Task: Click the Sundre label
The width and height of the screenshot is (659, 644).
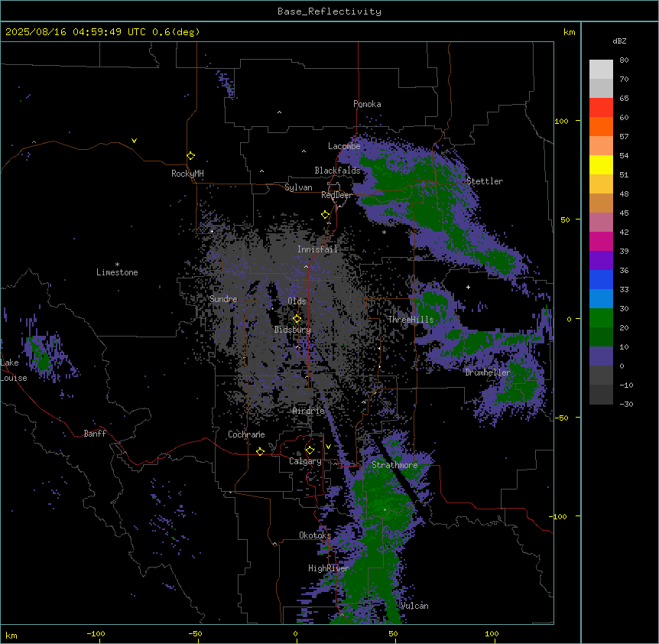Action: (223, 299)
